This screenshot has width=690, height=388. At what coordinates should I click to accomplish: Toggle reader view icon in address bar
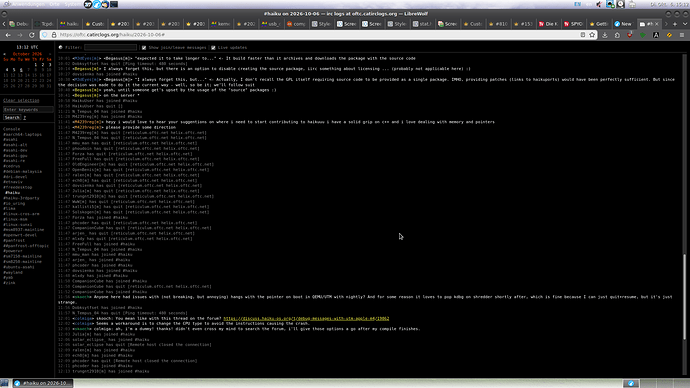coord(583,35)
